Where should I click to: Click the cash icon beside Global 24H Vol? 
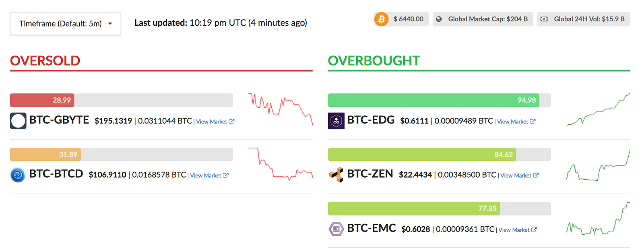tap(544, 19)
